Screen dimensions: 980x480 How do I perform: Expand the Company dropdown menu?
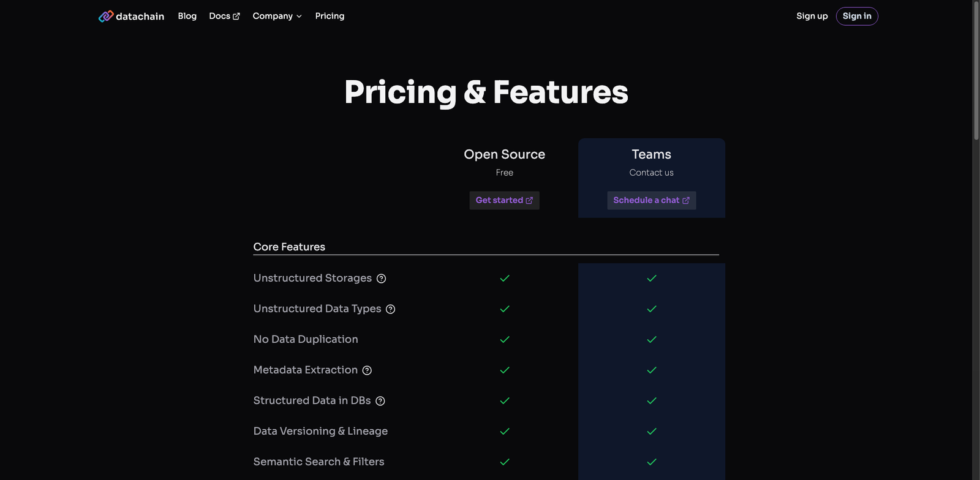point(277,16)
